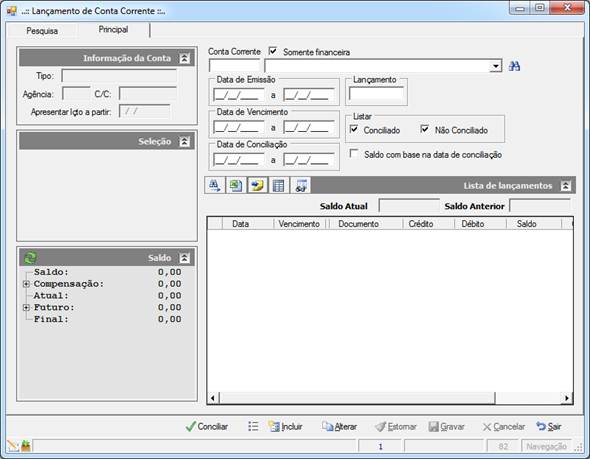Click the Gravar button
This screenshot has height=459, width=590.
(x=447, y=426)
